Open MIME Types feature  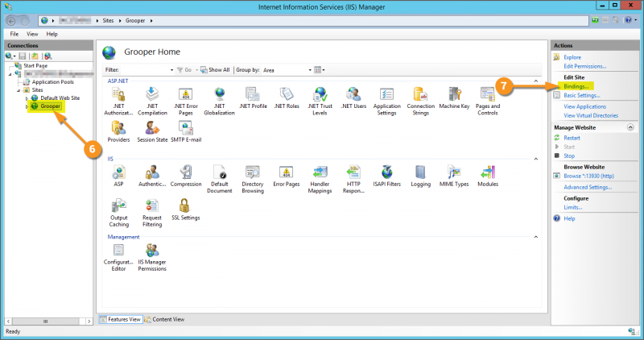pos(454,176)
